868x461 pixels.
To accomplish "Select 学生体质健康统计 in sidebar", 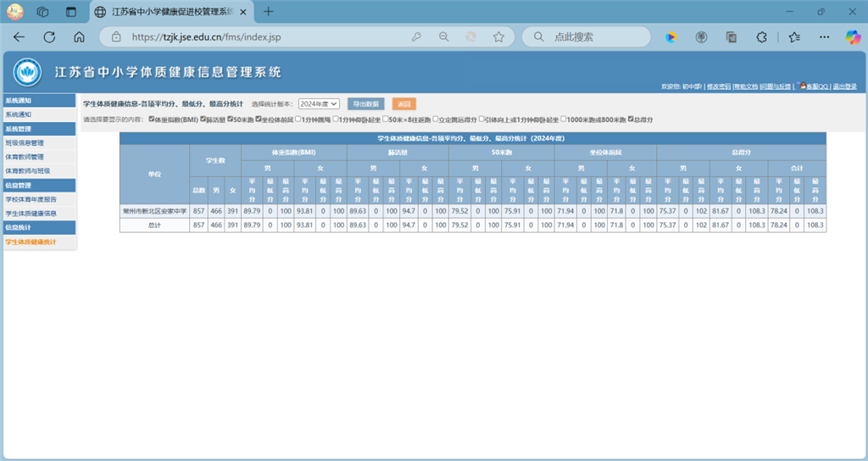I will (40, 242).
